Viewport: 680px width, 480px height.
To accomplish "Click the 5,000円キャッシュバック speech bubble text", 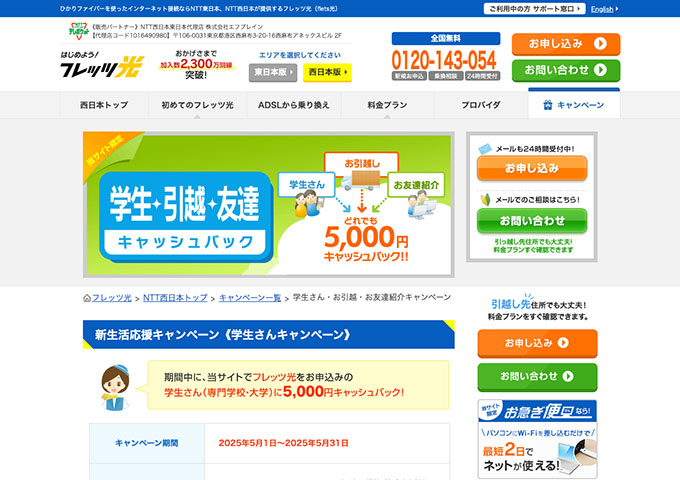I will (284, 385).
